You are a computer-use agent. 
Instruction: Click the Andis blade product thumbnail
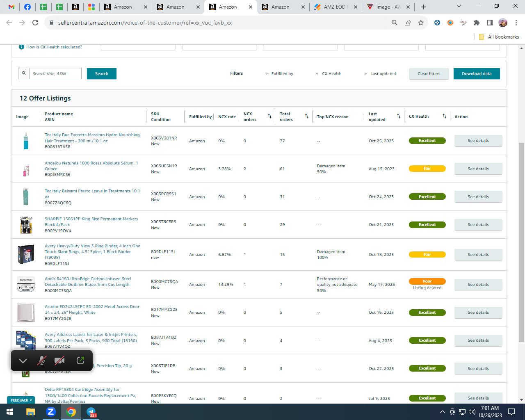pyautogui.click(x=26, y=285)
